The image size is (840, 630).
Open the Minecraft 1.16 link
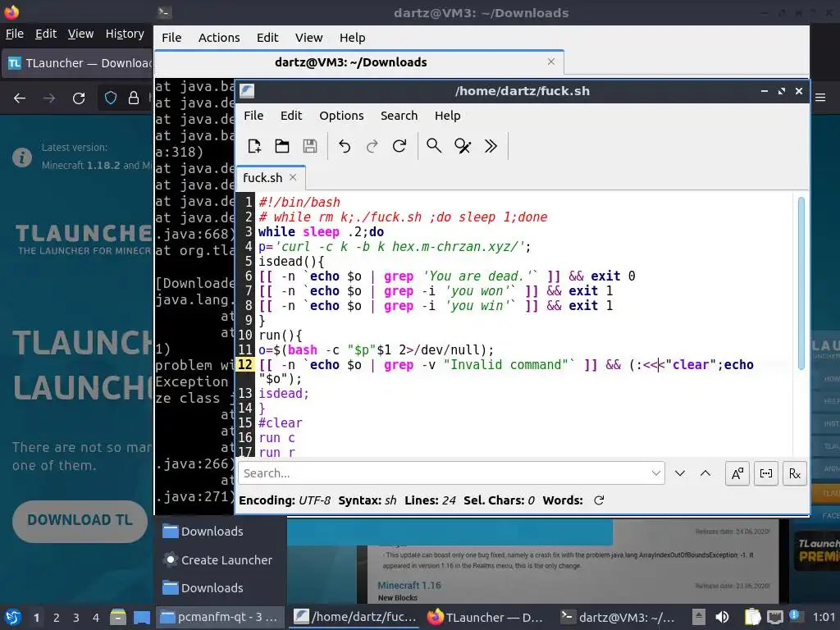coord(409,585)
